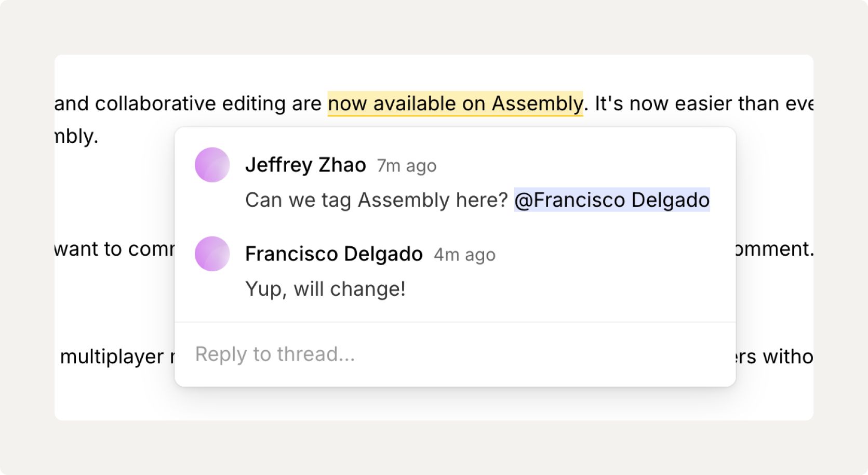Click the Jeffrey Zhao author name
The image size is (868, 475).
[x=305, y=165]
